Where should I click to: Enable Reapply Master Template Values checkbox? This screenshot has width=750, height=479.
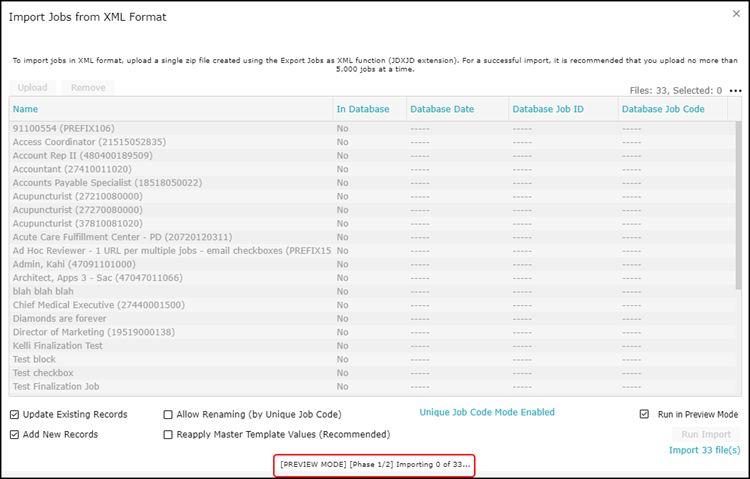(168, 435)
